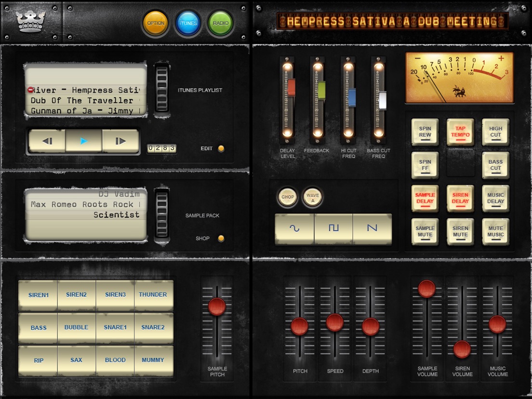532x399 pixels.
Task: Trigger the SIREN3 sample pad
Action: pos(115,295)
